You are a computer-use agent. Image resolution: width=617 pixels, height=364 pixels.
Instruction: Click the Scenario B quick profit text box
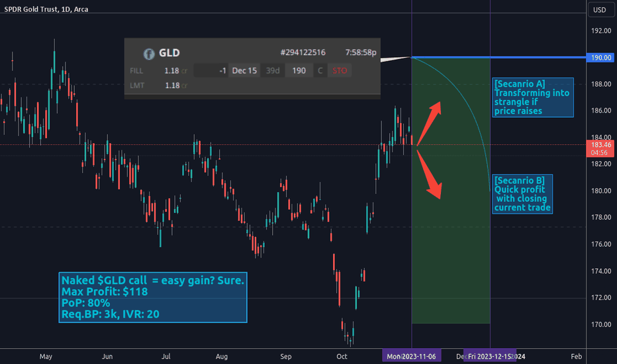[522, 194]
